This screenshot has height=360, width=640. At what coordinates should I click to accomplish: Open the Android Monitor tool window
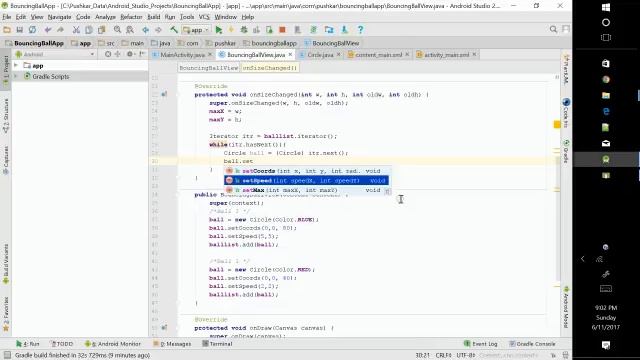tap(113, 344)
